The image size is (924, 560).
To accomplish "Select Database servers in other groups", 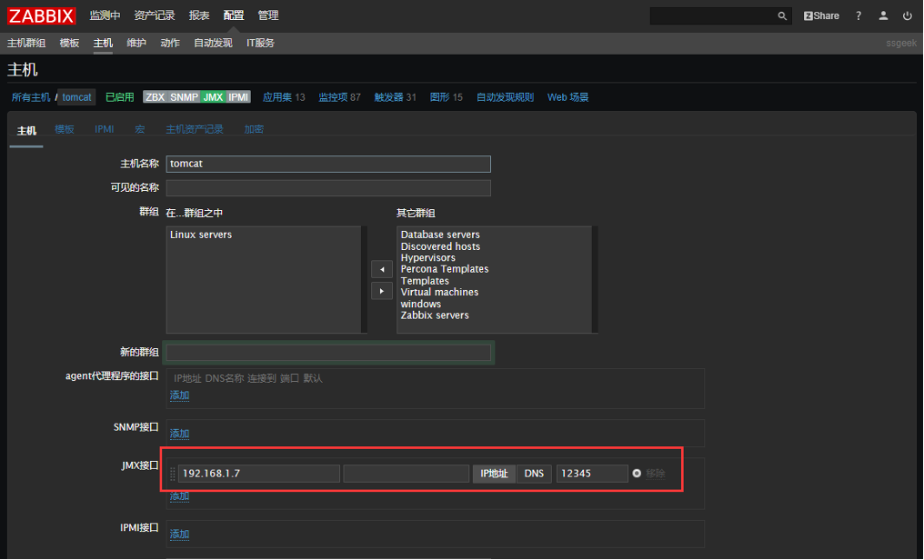I will [440, 235].
